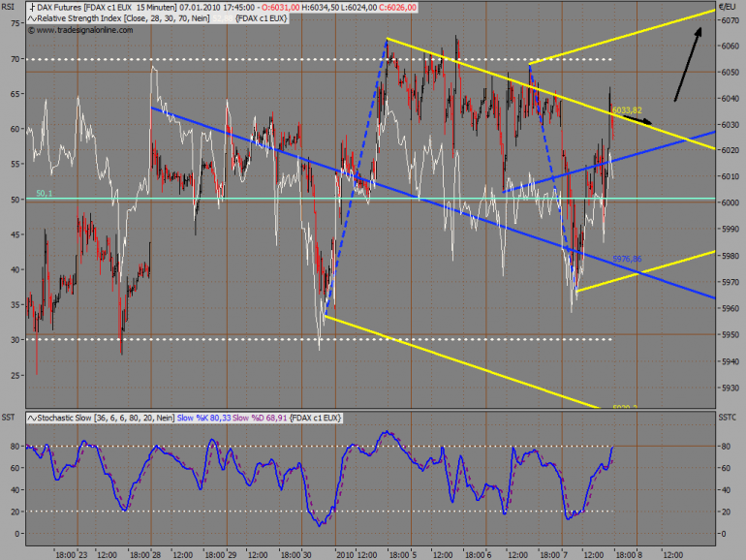This screenshot has width=746, height=560.
Task: Click the 2010 12:00 time axis label
Action: (357, 555)
